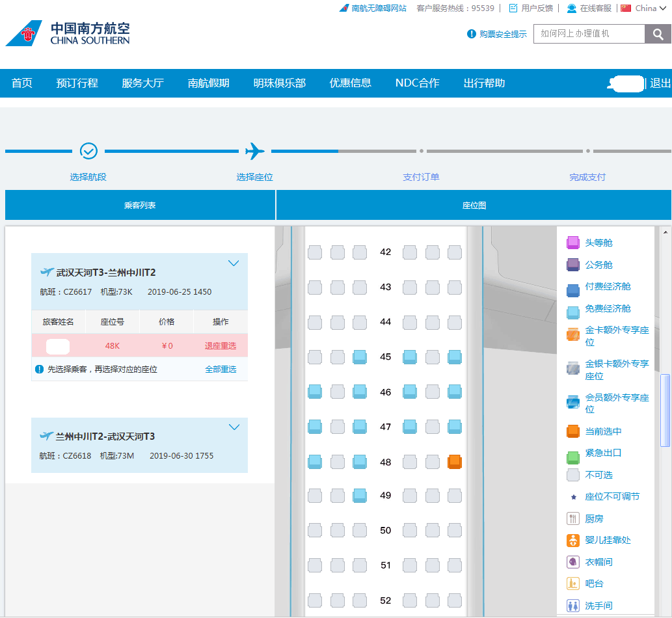The height and width of the screenshot is (618, 672).
Task: Collapse the CZ6618 flight card
Action: [x=234, y=427]
